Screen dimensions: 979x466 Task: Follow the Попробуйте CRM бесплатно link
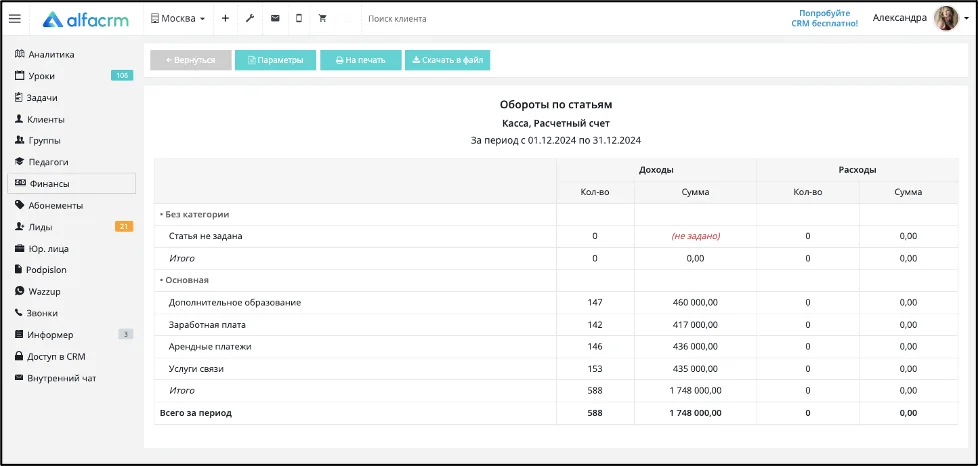click(825, 18)
